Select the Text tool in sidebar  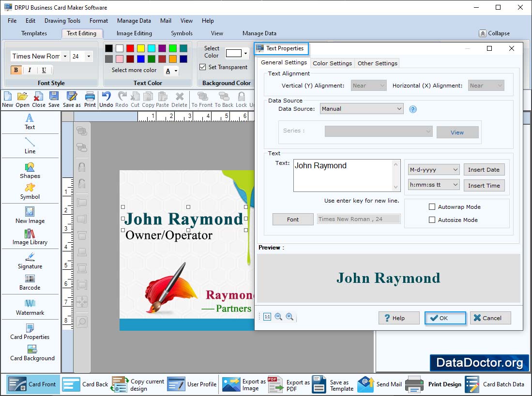[30, 122]
